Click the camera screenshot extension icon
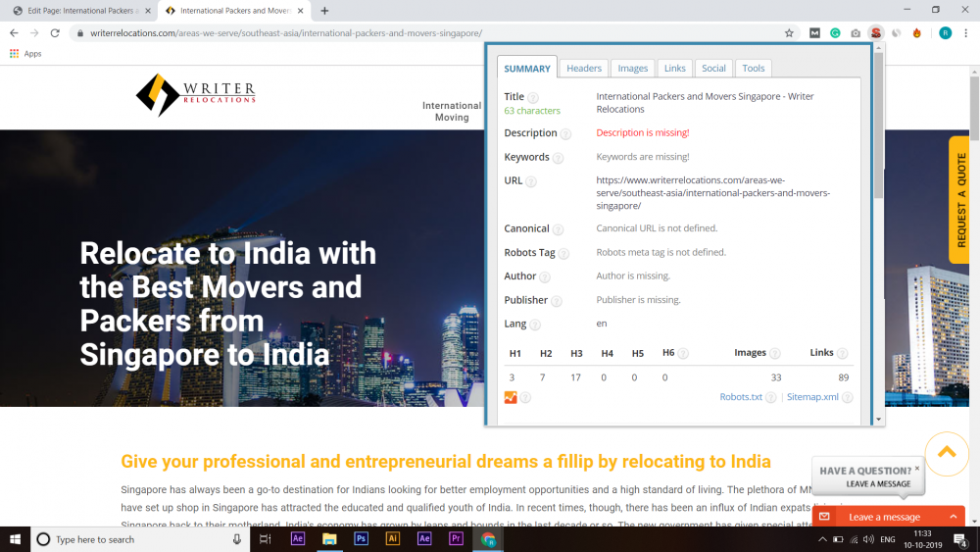 [x=856, y=32]
